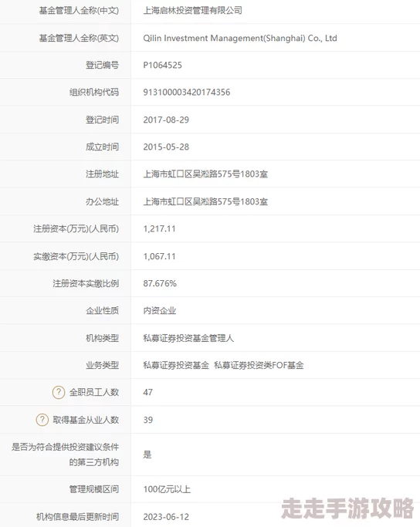
Task: Click the label 办公地址
Action: pos(102,201)
